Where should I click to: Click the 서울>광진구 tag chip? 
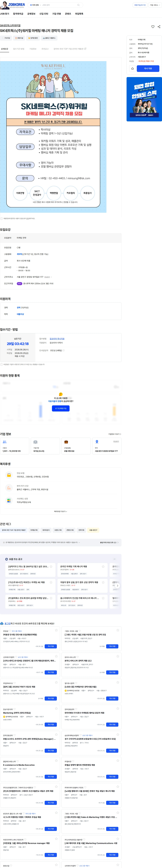[93, 530]
